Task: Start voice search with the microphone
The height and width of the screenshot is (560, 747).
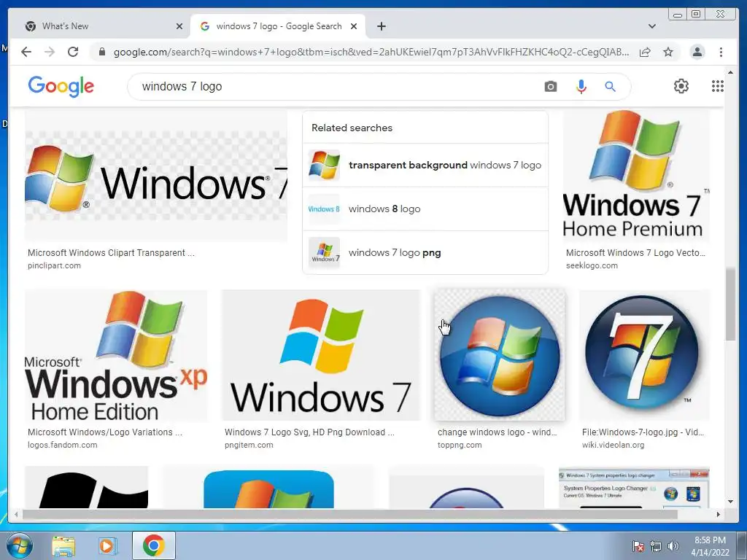Action: point(581,86)
